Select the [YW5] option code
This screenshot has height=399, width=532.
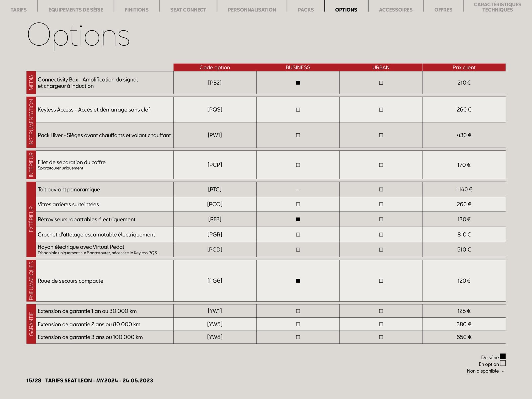pos(215,324)
